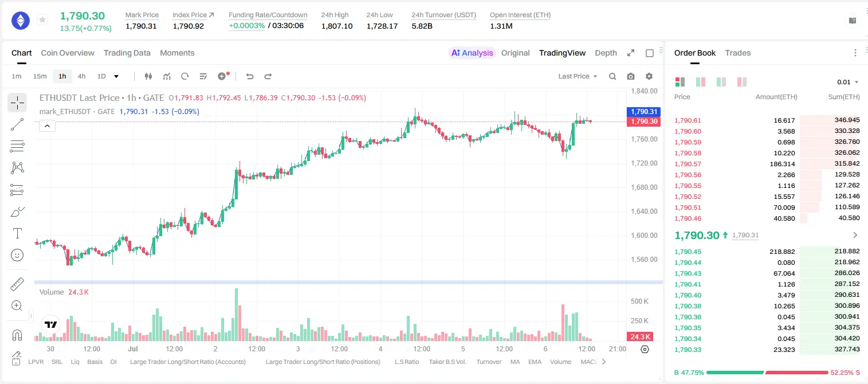Undo the last chart action
Image resolution: width=868 pixels, height=384 pixels.
pos(250,76)
